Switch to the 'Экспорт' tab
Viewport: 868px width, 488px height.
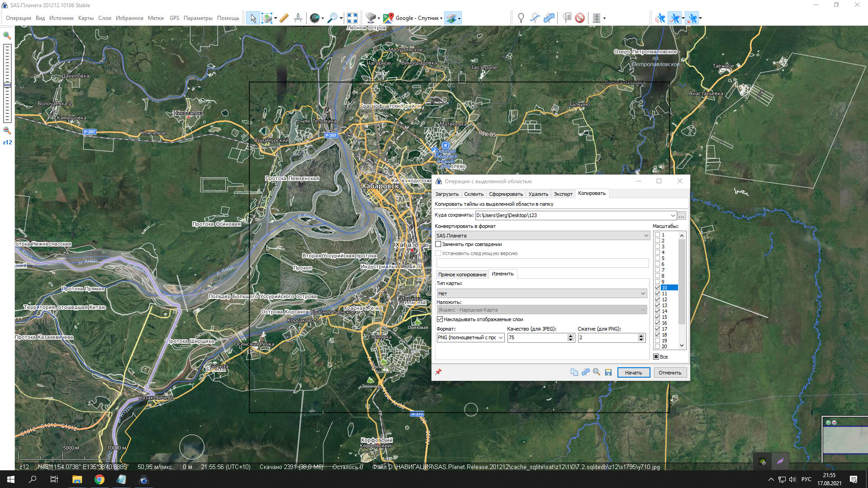563,194
